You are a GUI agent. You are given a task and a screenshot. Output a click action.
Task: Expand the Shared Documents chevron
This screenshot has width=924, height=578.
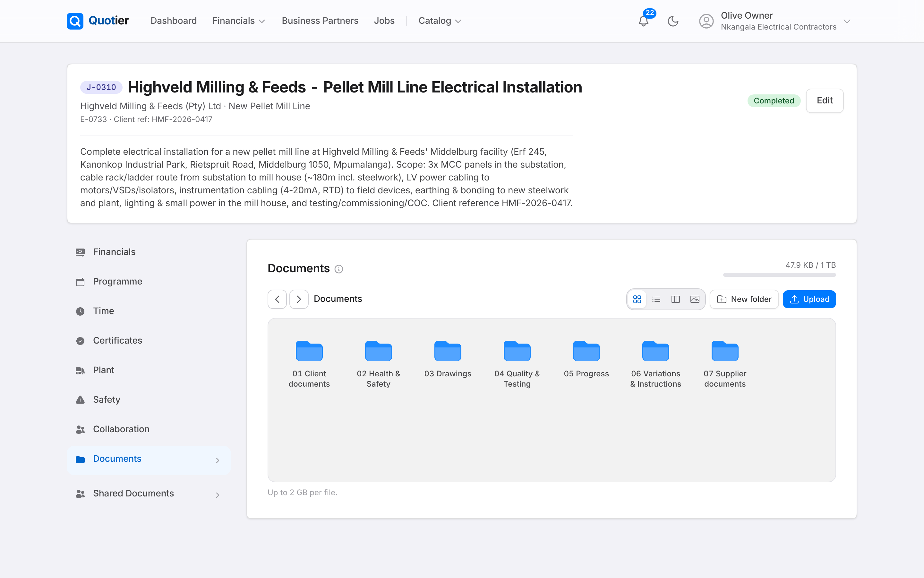pos(218,495)
